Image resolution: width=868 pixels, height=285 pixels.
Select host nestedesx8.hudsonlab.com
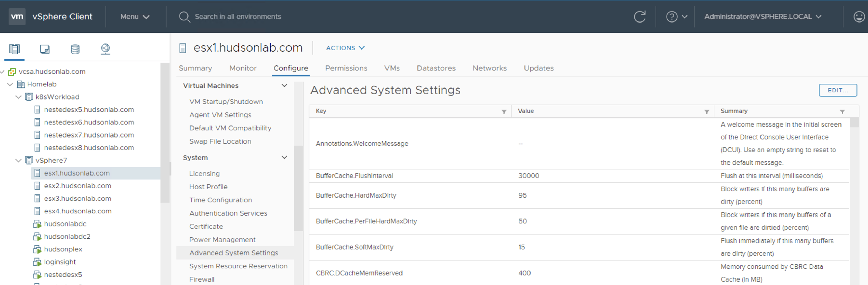[x=89, y=148]
